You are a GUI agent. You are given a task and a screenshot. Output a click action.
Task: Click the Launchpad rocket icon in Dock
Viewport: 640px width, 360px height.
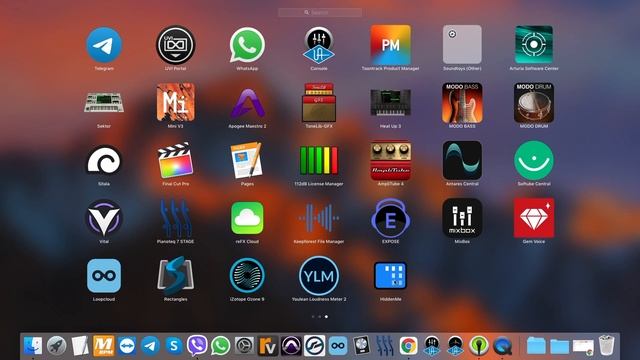pyautogui.click(x=56, y=346)
